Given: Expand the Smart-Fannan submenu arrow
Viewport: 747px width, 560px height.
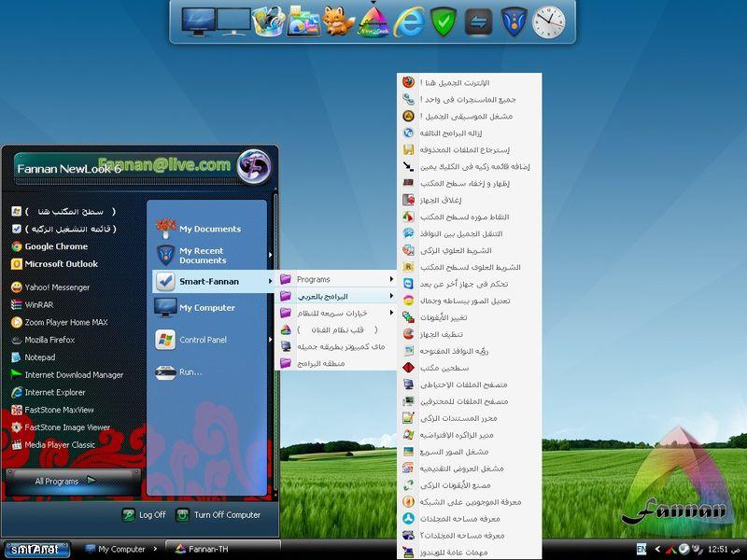Looking at the screenshot, I should pos(270,282).
